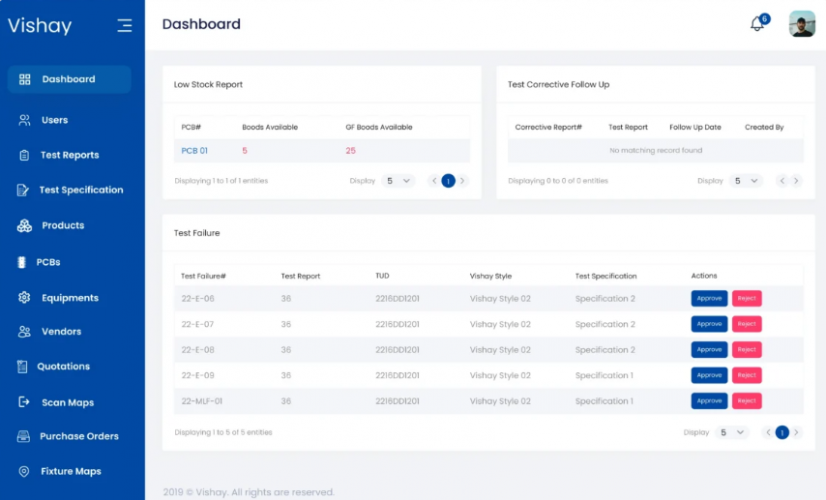This screenshot has height=500, width=826.
Task: Click the Purchase Orders icon
Action: pyautogui.click(x=23, y=436)
